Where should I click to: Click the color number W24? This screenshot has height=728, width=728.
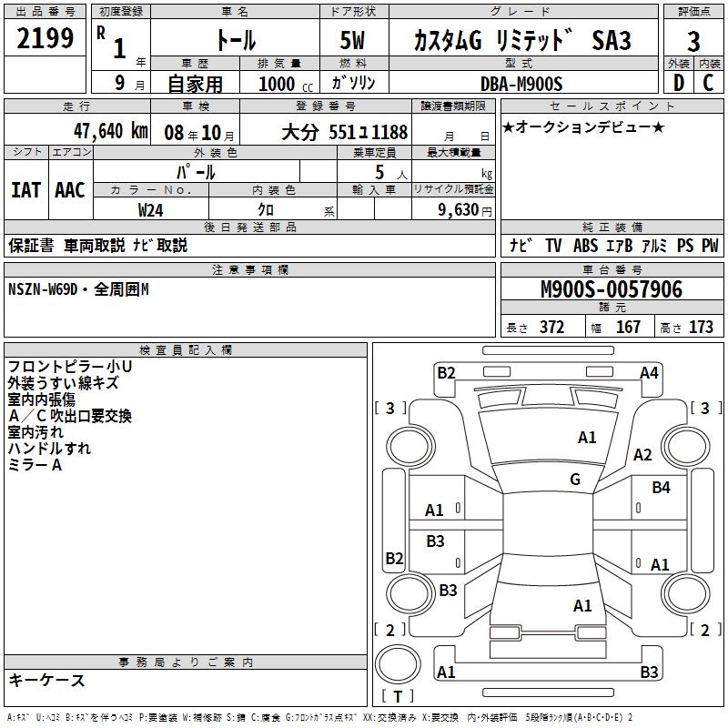[x=150, y=210]
